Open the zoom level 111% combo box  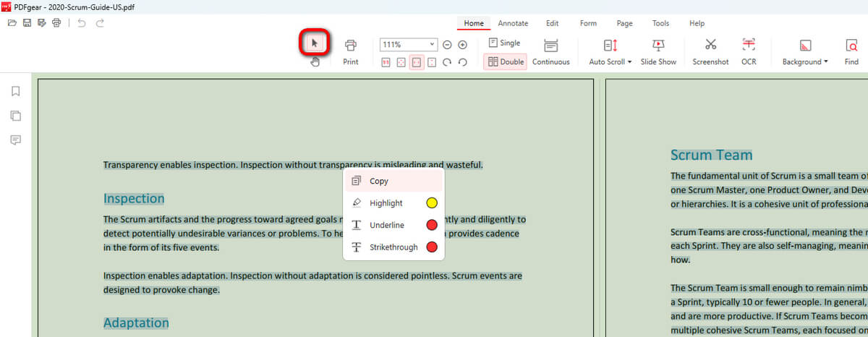[x=409, y=45]
